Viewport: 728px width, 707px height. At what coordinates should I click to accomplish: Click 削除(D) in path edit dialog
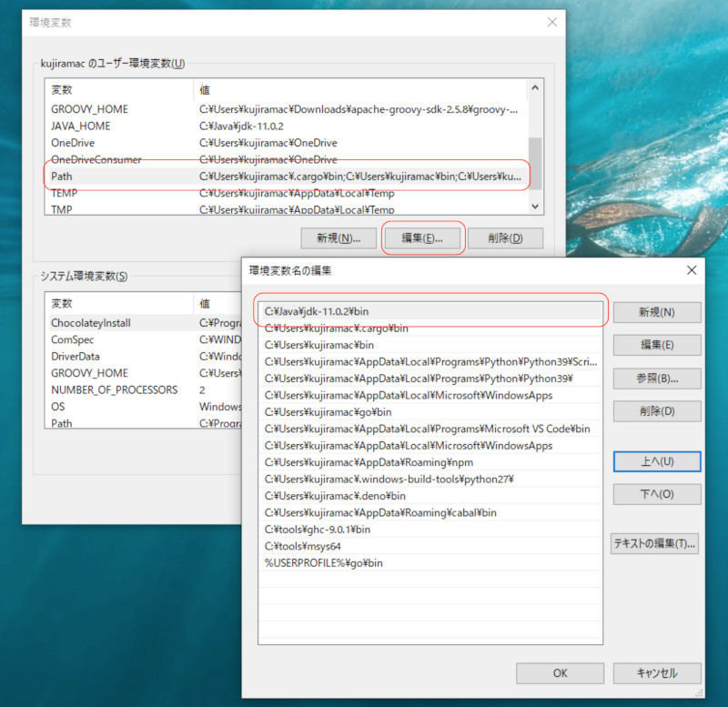click(656, 411)
